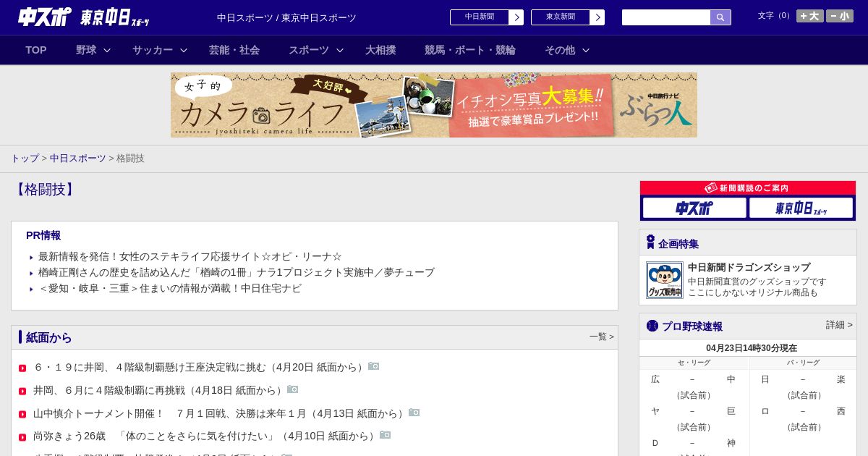Click camera icon beside ６・１９に井岡 article

pos(374,366)
